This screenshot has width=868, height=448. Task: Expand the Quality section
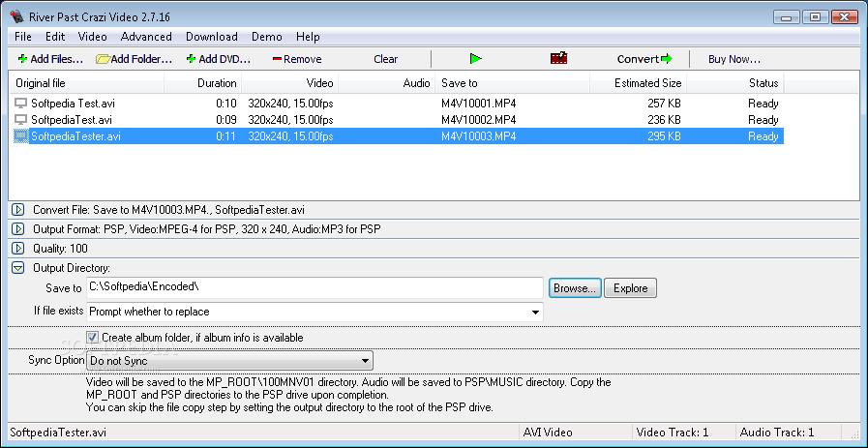point(18,248)
